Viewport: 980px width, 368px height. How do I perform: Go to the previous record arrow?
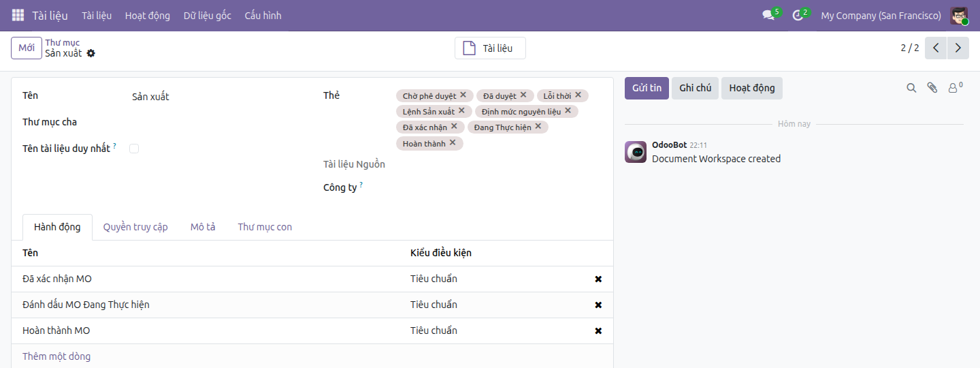point(936,48)
